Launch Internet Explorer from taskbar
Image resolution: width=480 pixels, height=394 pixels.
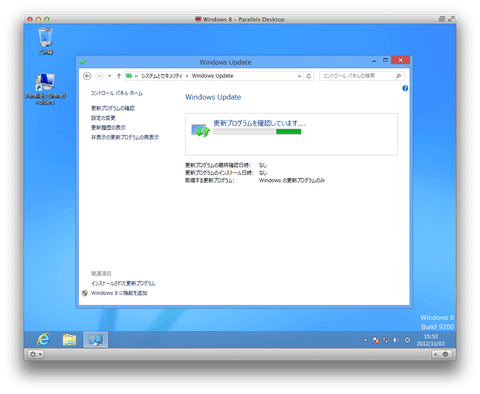pos(44,340)
